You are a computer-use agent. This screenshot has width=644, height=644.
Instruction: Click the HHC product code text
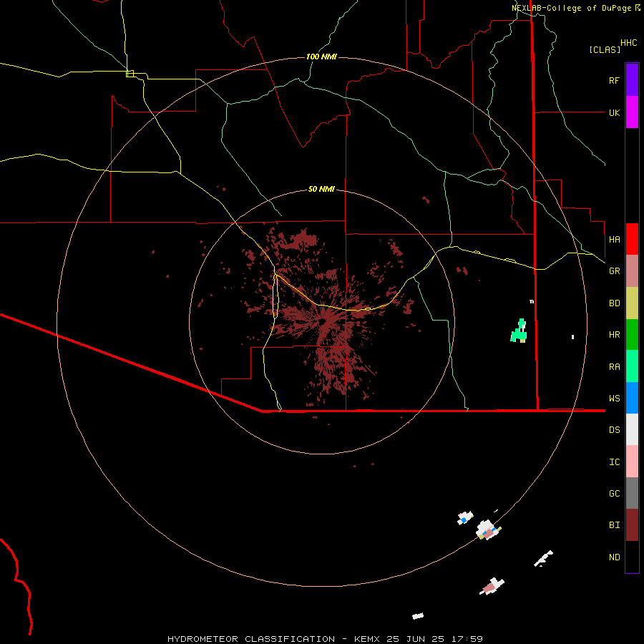[628, 43]
